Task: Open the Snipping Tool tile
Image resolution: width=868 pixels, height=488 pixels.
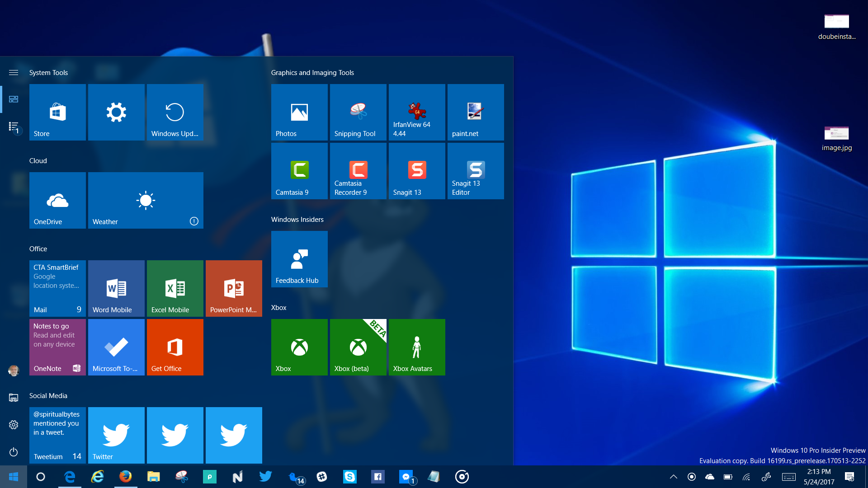Action: (x=358, y=112)
